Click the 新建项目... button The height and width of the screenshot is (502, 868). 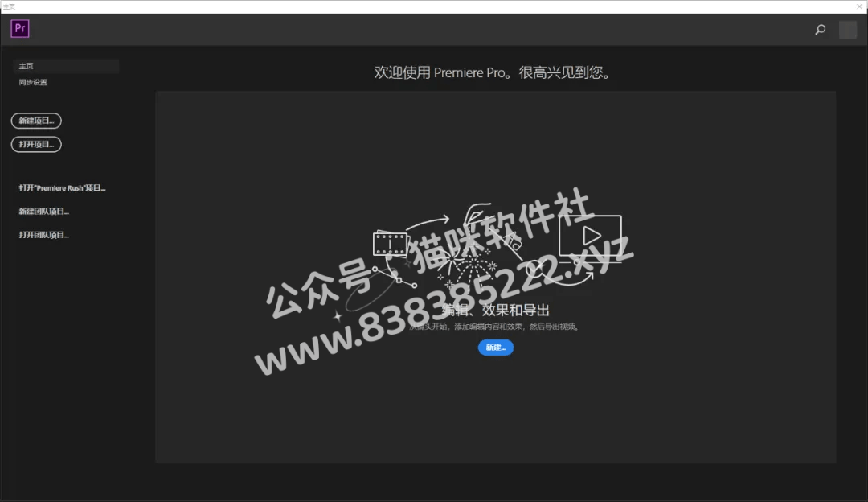(36, 121)
